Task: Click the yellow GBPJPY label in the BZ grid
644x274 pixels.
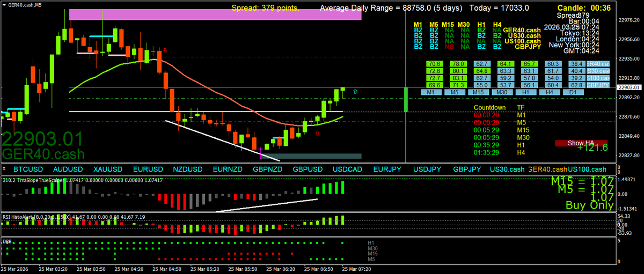Action: click(528, 47)
